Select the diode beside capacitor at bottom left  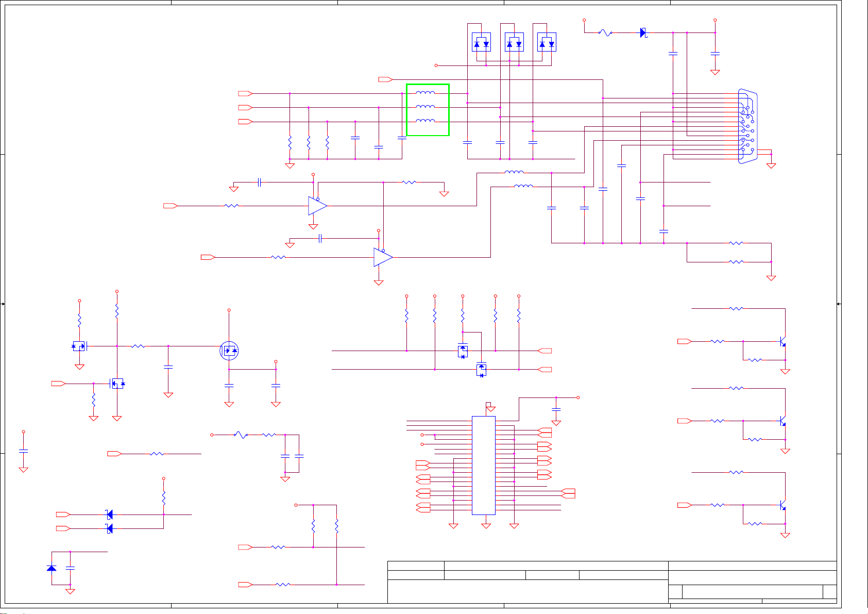point(52,568)
